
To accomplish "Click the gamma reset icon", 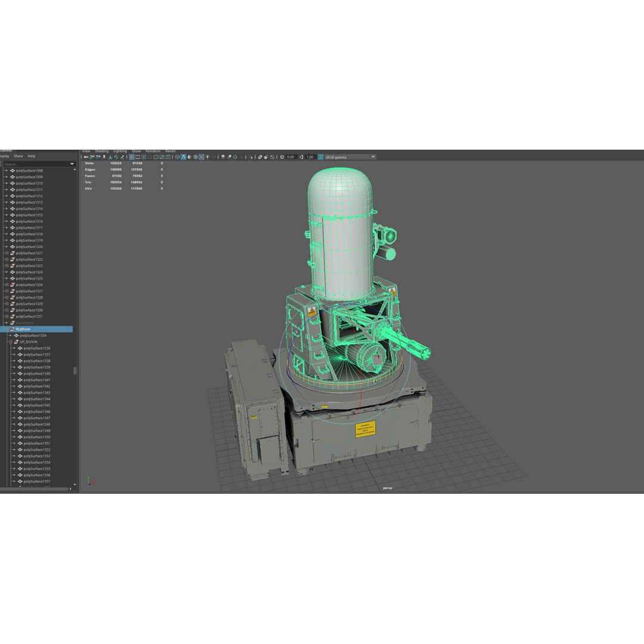I will 302,157.
